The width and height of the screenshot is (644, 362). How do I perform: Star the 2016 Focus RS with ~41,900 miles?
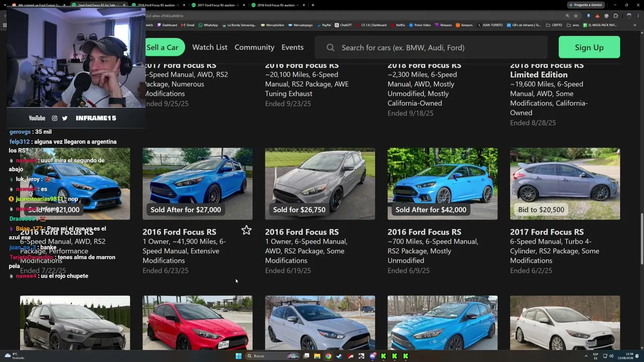click(x=246, y=230)
